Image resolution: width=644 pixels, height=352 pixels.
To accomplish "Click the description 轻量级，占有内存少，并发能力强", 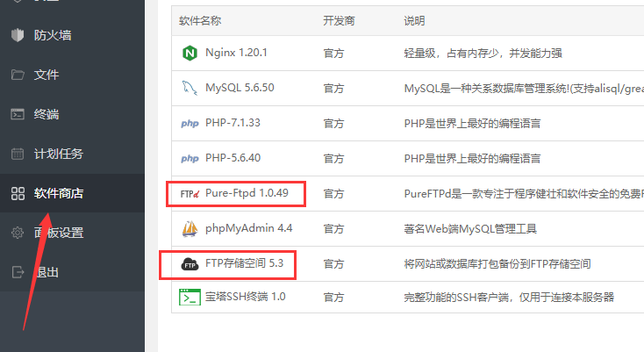I will (483, 54).
